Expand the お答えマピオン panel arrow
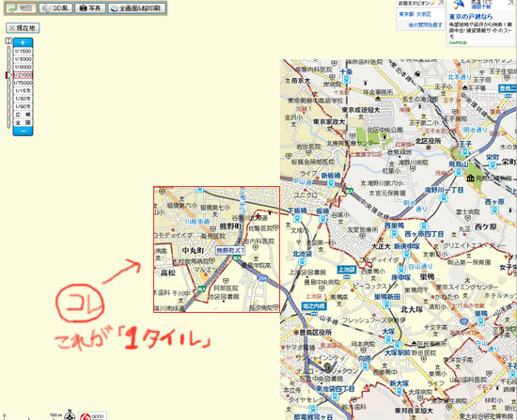Screen dimensions: 517x420 coord(441,3)
